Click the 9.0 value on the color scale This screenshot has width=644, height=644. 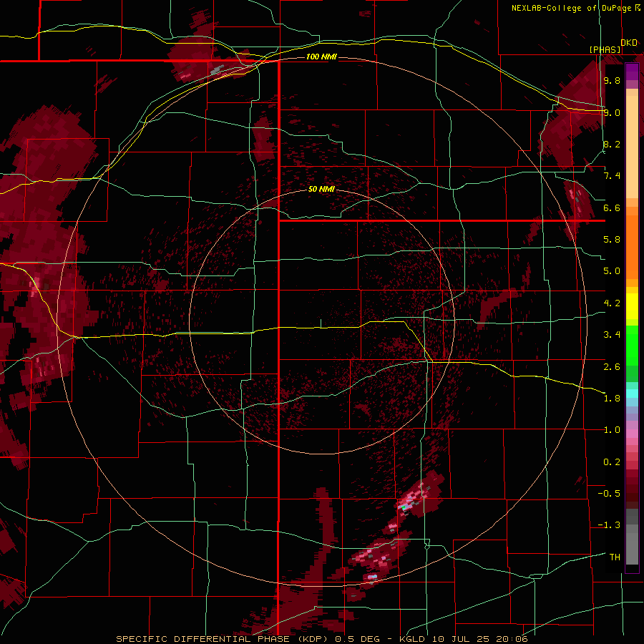pyautogui.click(x=612, y=112)
